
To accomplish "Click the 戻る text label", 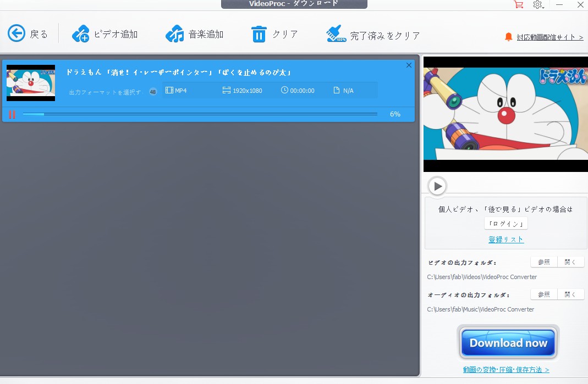I will coord(39,34).
